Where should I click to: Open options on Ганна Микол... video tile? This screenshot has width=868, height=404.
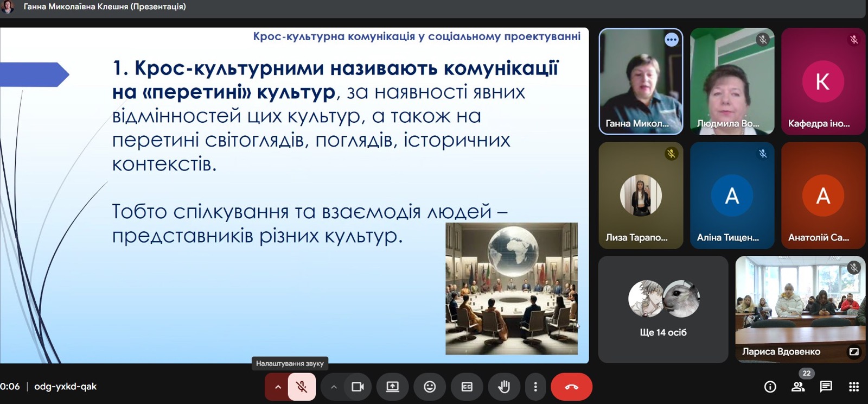click(672, 40)
